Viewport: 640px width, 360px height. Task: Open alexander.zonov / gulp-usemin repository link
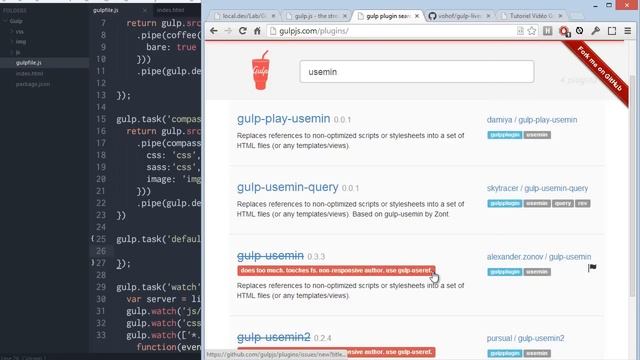point(539,257)
